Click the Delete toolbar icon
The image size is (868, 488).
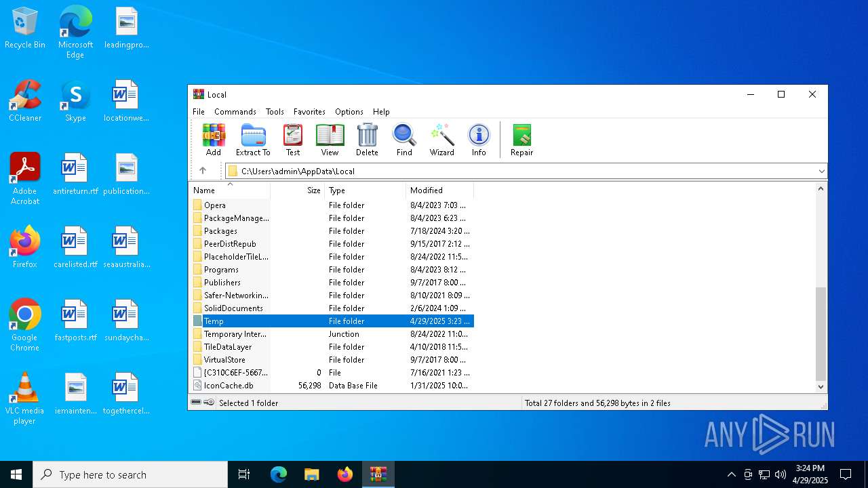367,140
